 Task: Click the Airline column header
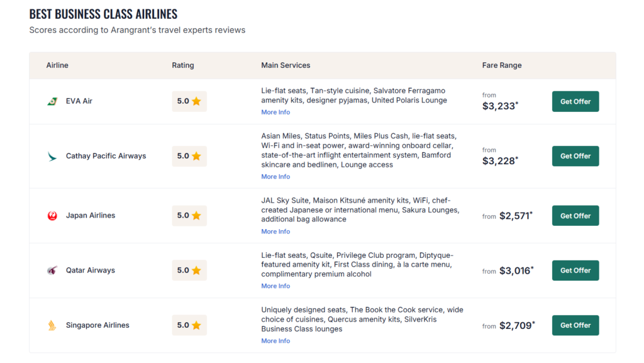[57, 65]
